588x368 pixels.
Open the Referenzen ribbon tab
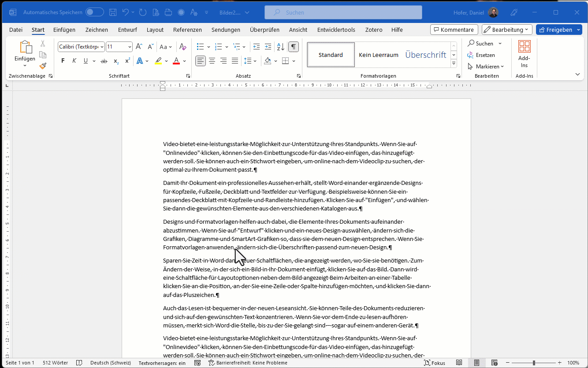click(187, 30)
